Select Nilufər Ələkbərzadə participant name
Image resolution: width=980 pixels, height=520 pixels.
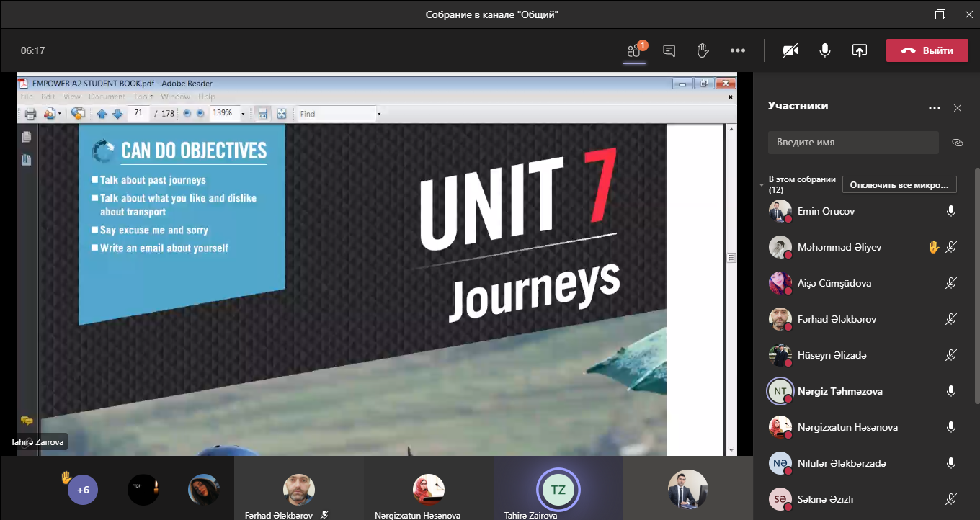pyautogui.click(x=842, y=463)
